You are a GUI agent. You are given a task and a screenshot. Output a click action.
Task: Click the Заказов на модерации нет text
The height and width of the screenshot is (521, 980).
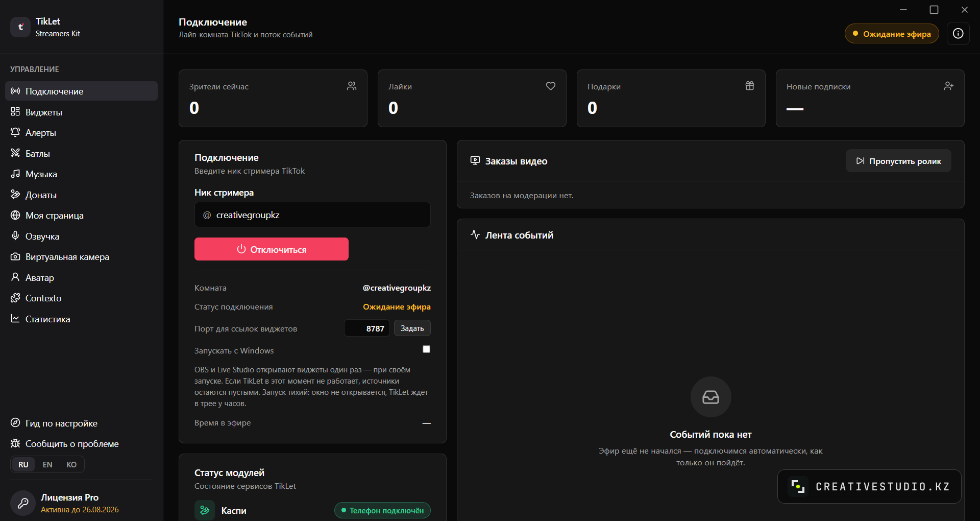pyautogui.click(x=522, y=195)
